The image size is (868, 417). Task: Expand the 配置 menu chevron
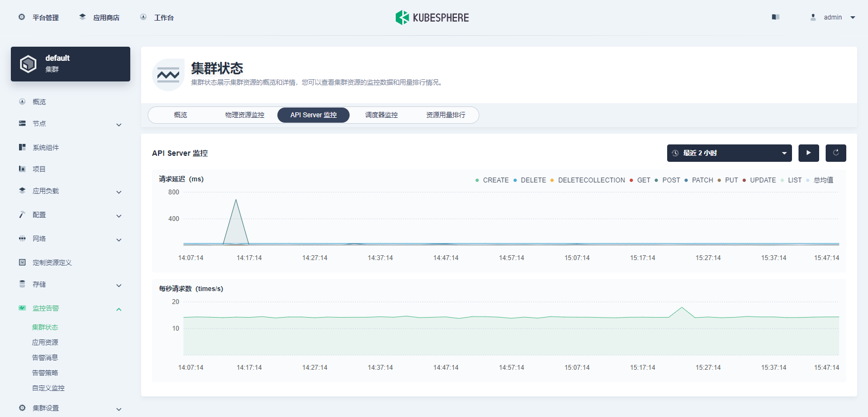(x=119, y=216)
